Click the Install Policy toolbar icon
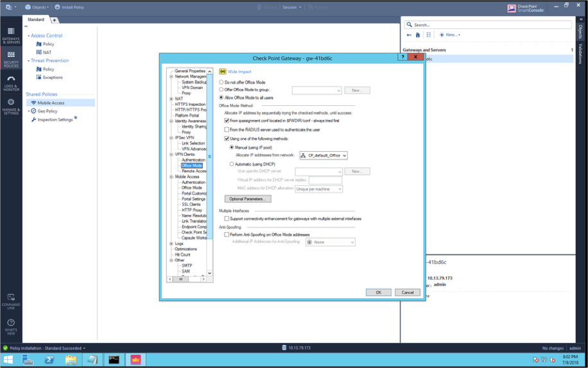Image resolution: width=588 pixels, height=368 pixels. click(69, 7)
